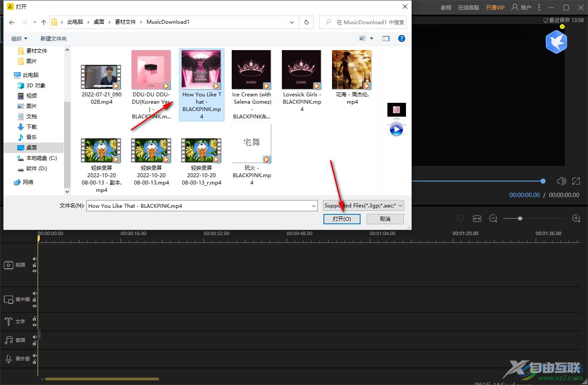Mute the 视频 track speaker icon
The width and height of the screenshot is (588, 385).
click(35, 259)
